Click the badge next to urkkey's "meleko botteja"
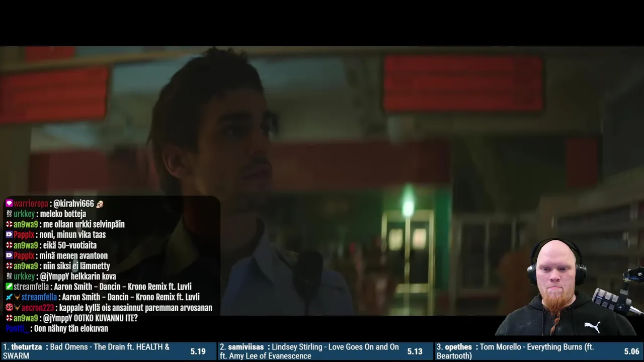This screenshot has width=644, height=362. pos(9,214)
